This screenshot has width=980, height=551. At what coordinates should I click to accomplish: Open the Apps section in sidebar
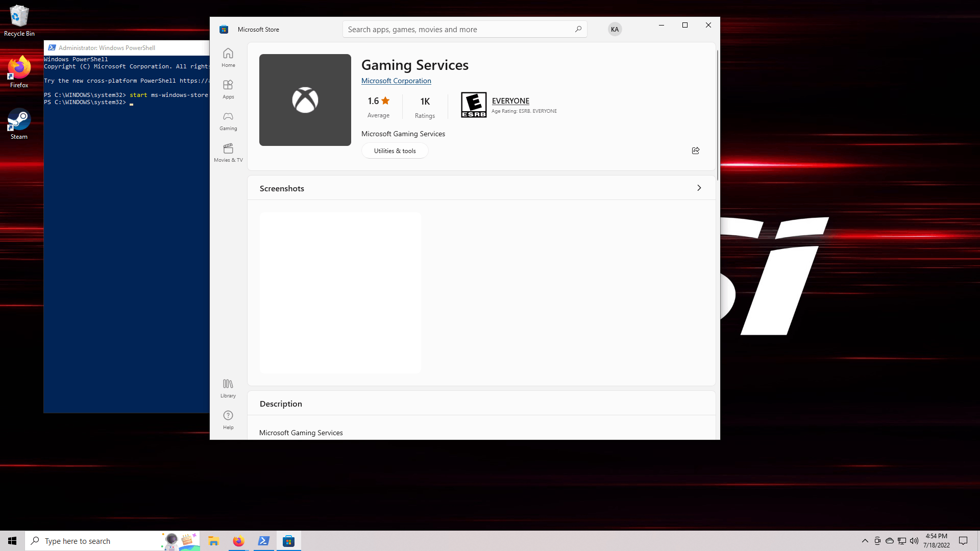(x=228, y=89)
